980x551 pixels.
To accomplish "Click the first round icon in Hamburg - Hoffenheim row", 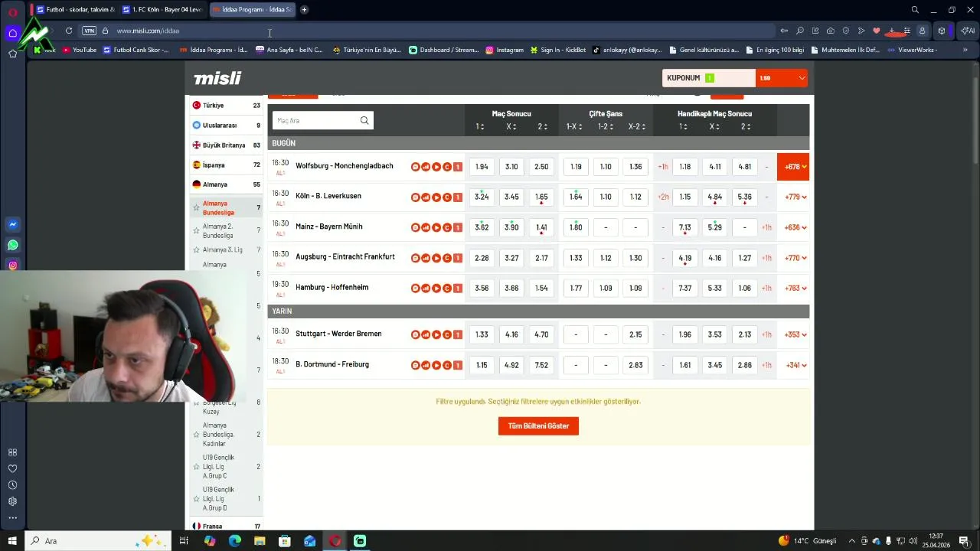I will pos(415,289).
